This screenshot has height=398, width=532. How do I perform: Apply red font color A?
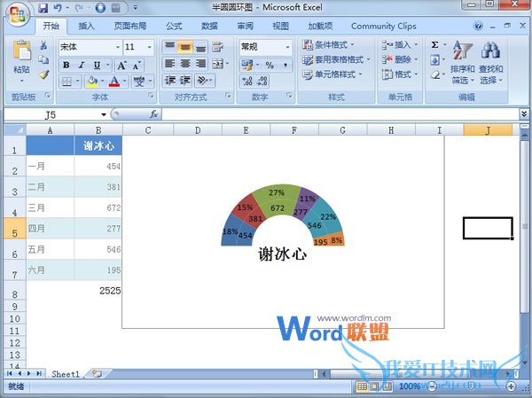click(114, 82)
